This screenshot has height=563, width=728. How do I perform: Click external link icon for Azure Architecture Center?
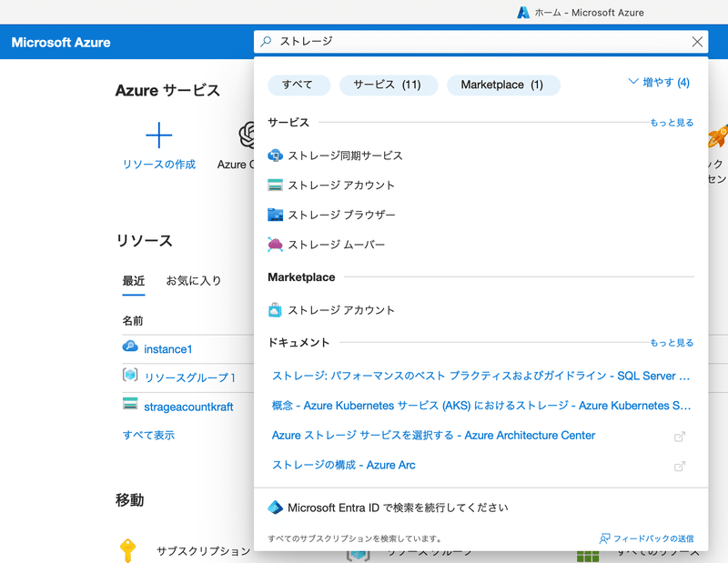(680, 437)
